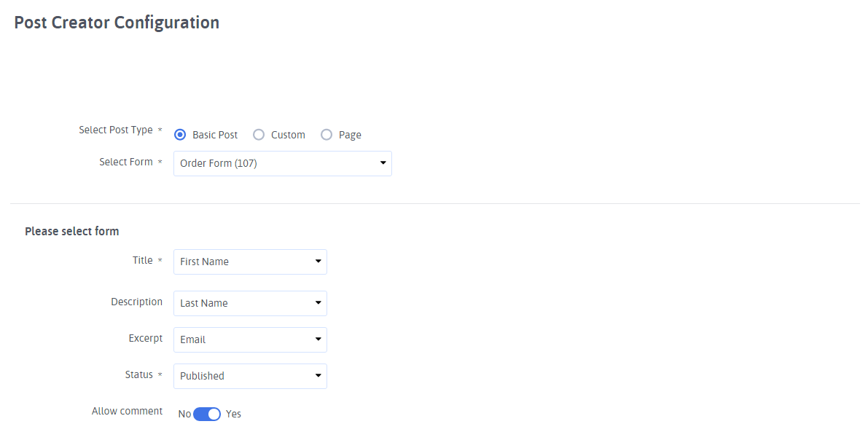Open the Excerpt dropdown showing Email
Viewport: 868px width, 432px height.
tap(250, 339)
